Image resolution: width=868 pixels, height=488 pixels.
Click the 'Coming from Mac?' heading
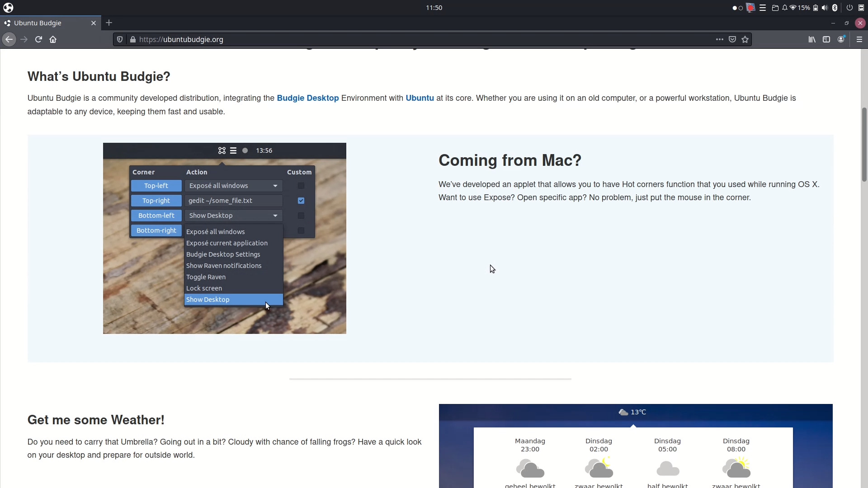point(510,160)
